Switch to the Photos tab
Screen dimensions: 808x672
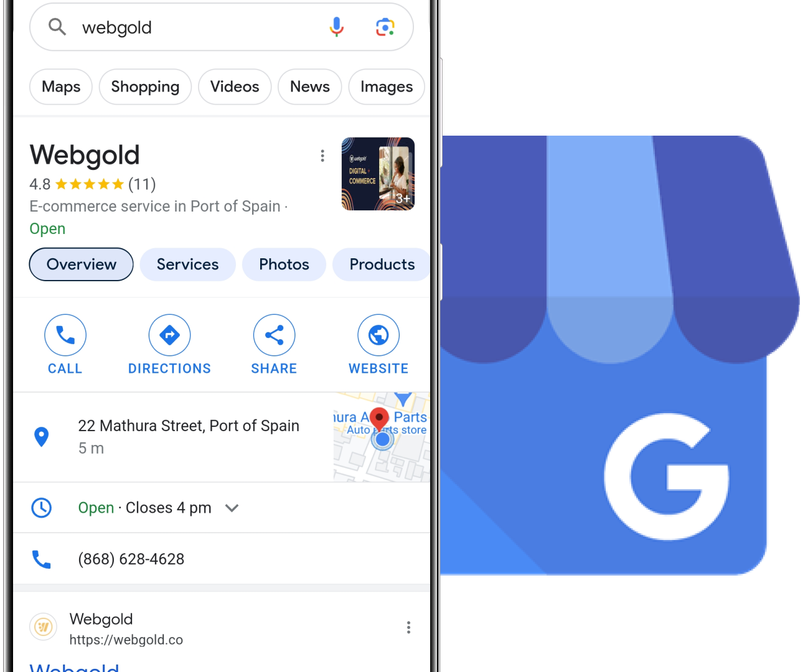tap(284, 264)
